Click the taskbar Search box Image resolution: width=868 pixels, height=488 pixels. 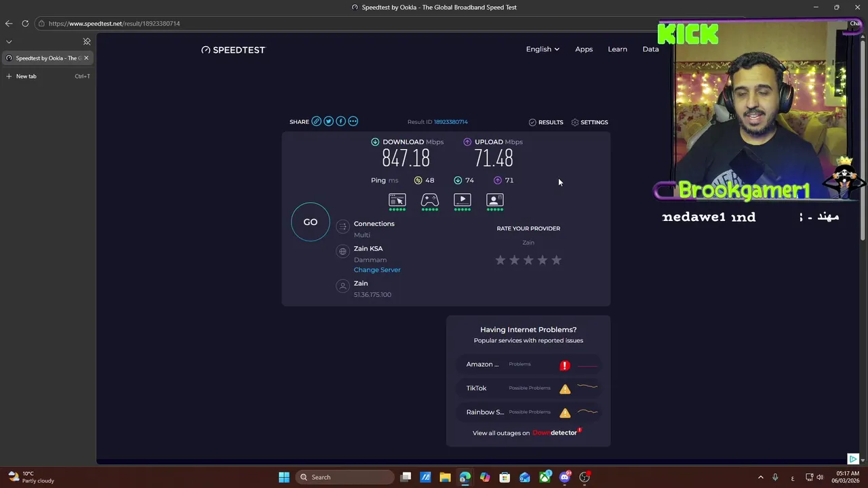point(346,477)
